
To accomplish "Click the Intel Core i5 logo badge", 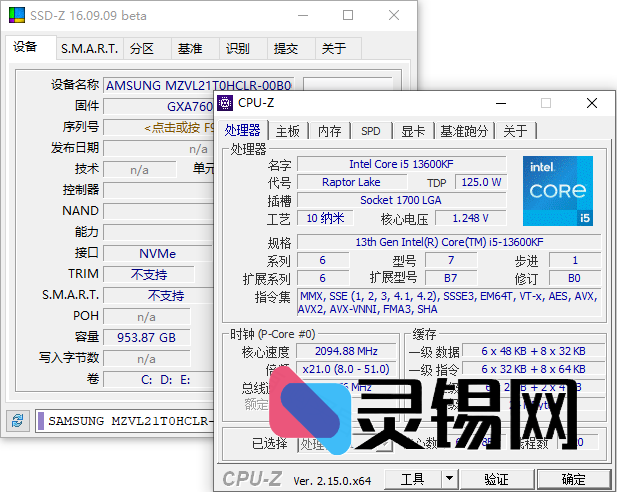I will pyautogui.click(x=558, y=191).
